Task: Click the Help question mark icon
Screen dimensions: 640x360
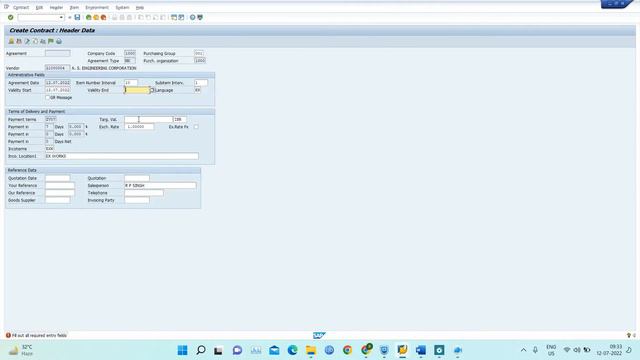Action: tap(193, 18)
